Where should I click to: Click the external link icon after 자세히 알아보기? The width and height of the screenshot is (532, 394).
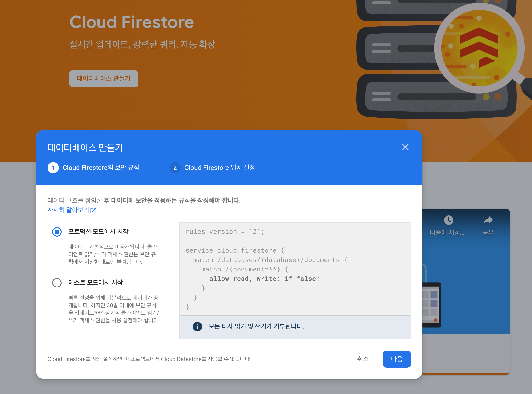[93, 210]
